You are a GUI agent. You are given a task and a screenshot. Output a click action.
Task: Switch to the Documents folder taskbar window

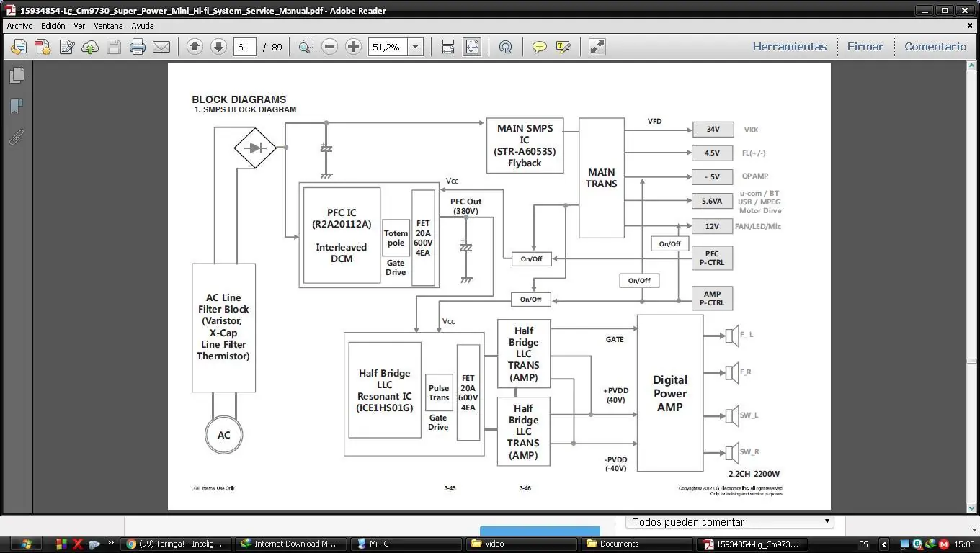pos(636,544)
